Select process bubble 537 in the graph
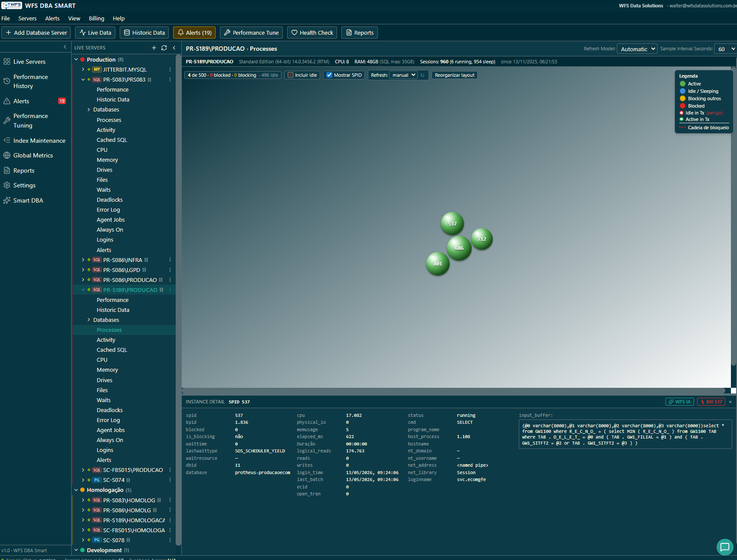Screen dimensions: 737x560 (x=452, y=223)
